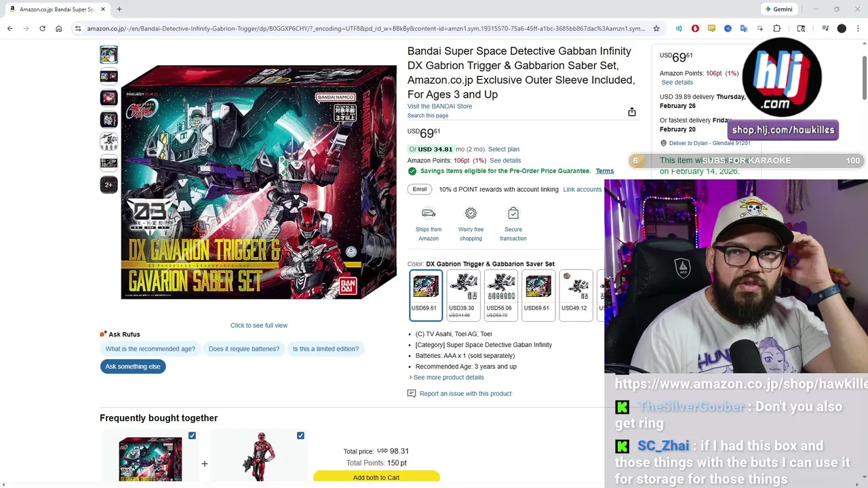Open the tab search screen icon
The image size is (868, 488).
point(801,28)
